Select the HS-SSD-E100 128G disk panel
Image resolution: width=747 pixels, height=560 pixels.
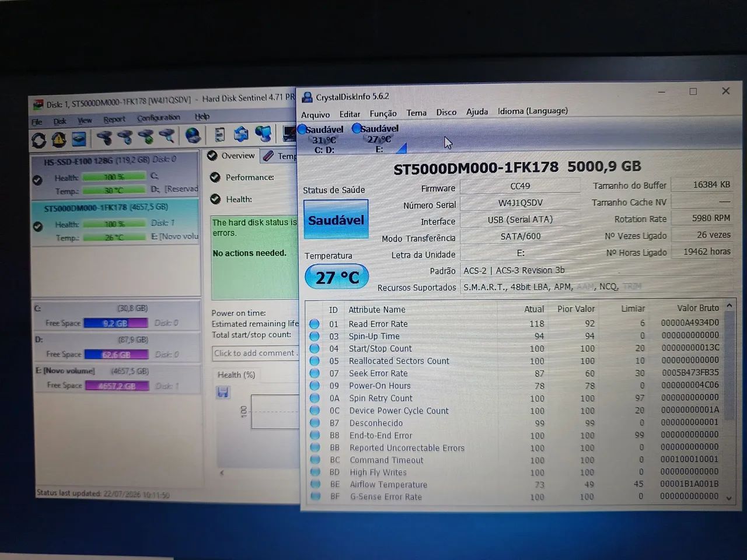(115, 176)
